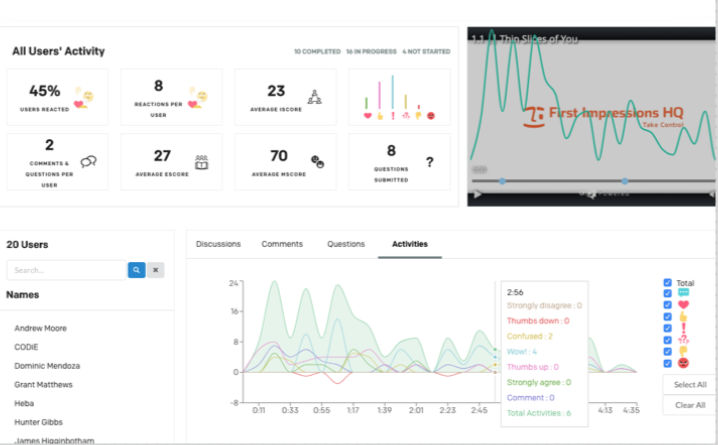Toggle the angry face reaction checkbox

668,362
